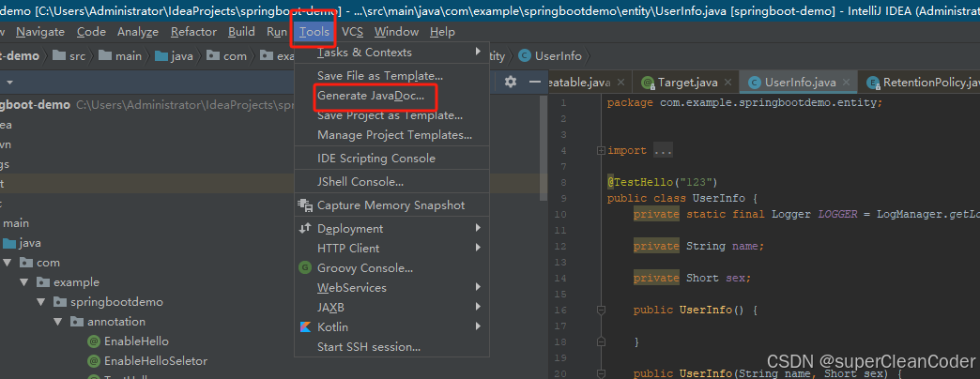
Task: Collapse project panel with minus icon
Action: (x=534, y=82)
